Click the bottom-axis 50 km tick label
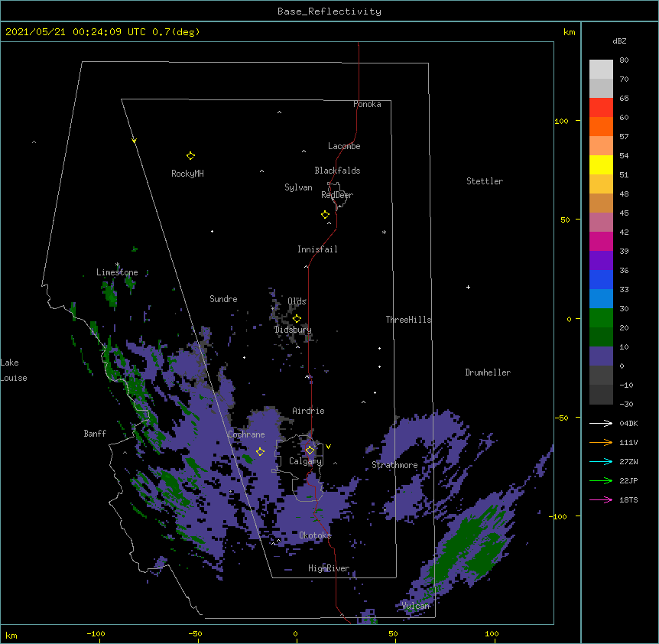The width and height of the screenshot is (659, 644). pos(393,633)
